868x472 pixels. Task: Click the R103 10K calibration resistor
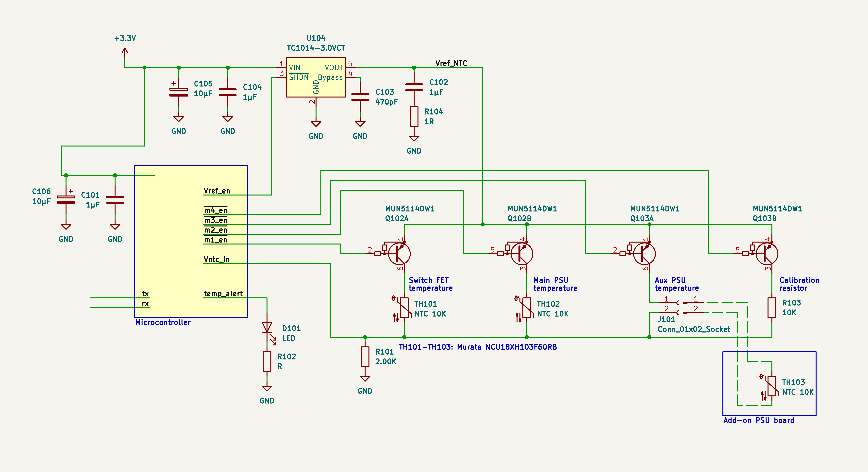[772, 308]
